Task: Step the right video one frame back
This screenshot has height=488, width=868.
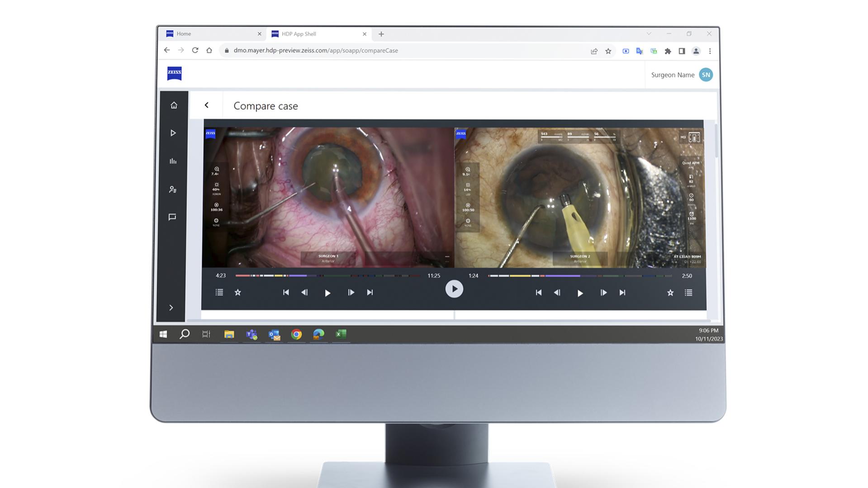Action: (x=557, y=293)
